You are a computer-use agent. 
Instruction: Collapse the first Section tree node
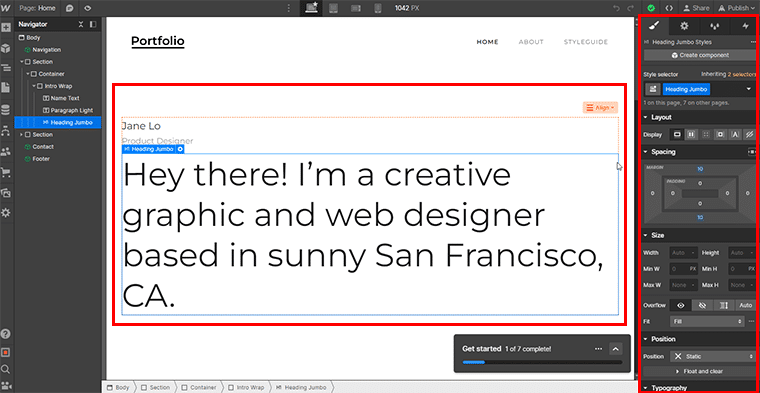click(22, 62)
